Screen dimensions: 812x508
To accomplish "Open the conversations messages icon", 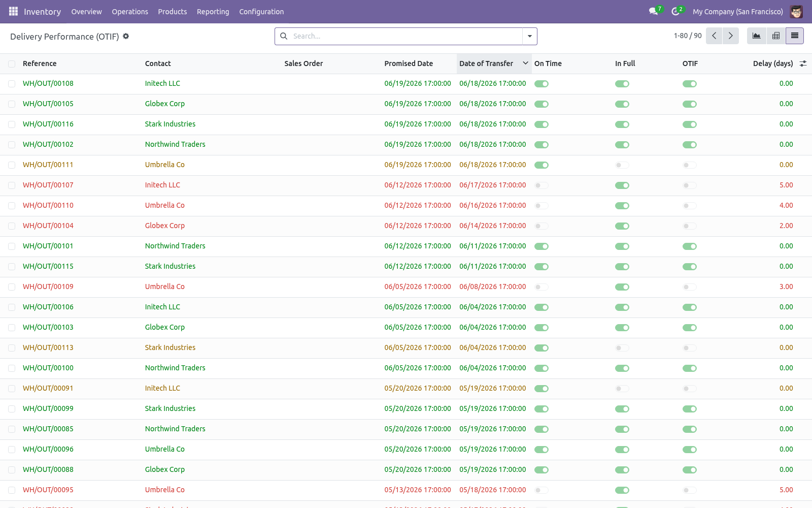I will (x=654, y=11).
